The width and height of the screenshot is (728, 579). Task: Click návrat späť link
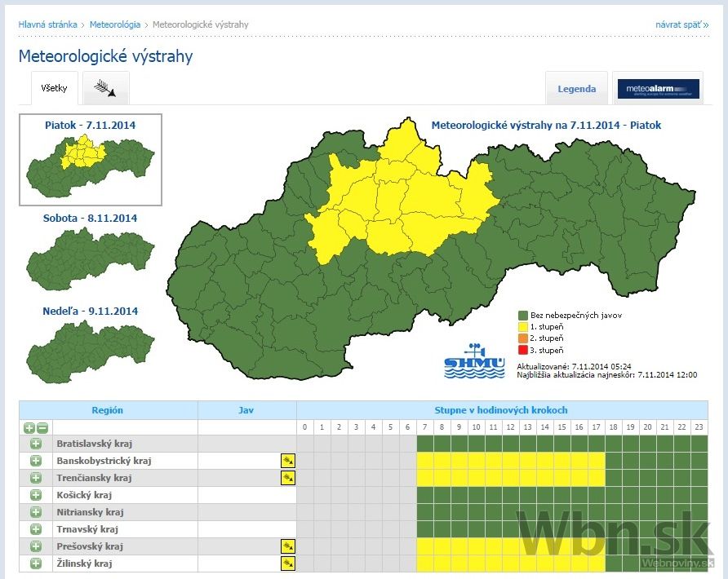[682, 24]
